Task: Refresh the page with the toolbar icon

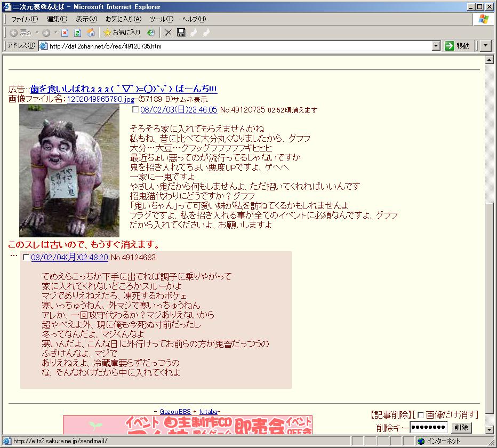Action: 77,33
